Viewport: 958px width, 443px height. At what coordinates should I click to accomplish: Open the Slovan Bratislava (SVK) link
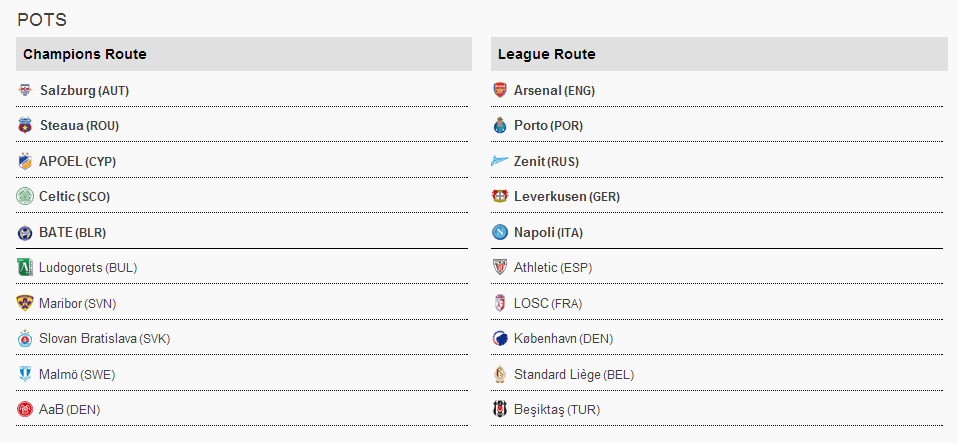pyautogui.click(x=104, y=338)
